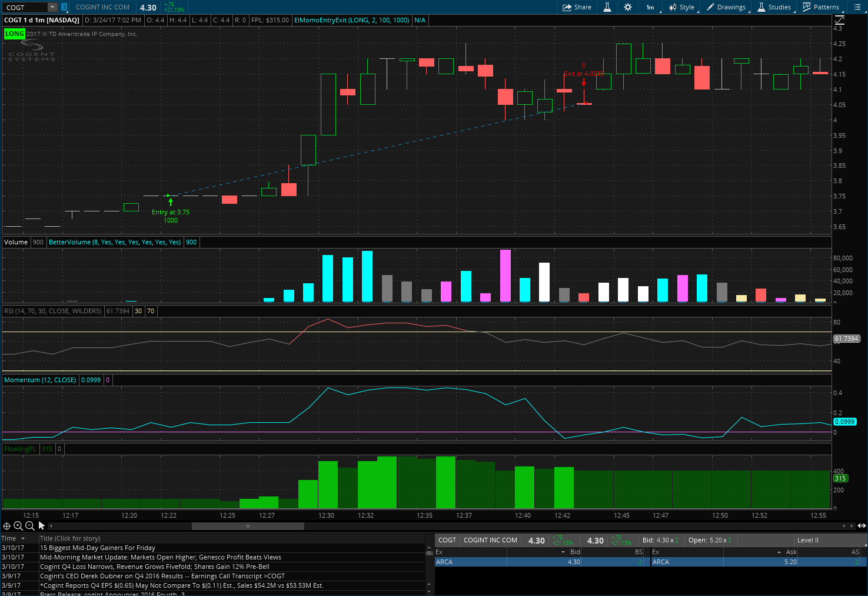Click the FloatingPL value tag 315
Image resolution: width=868 pixels, height=596 pixels.
[840, 478]
